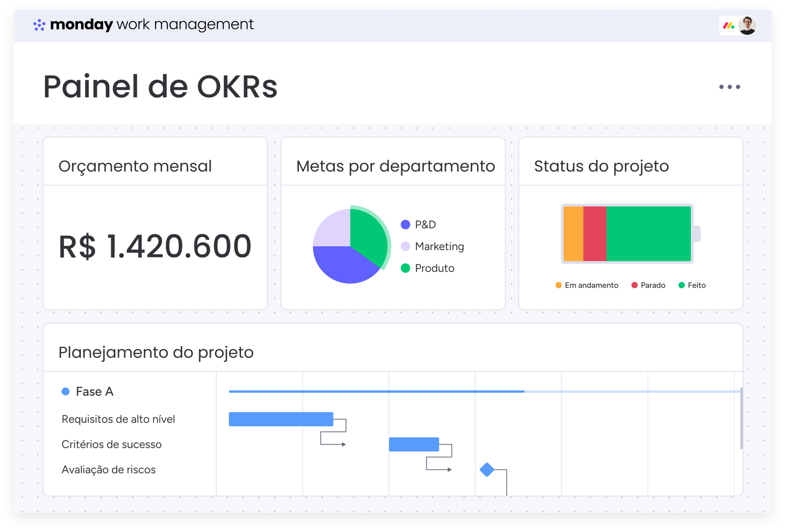Click the green Feito battery segment
This screenshot has width=786, height=532.
coord(648,233)
